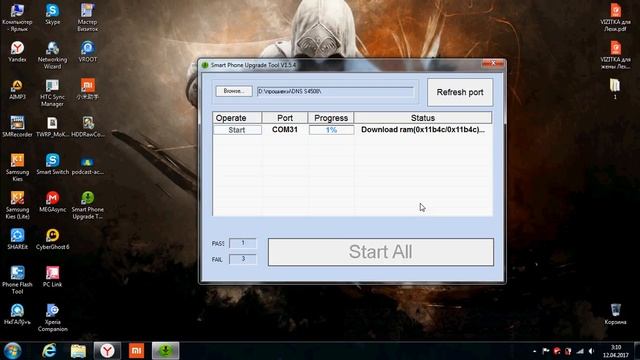Switch to Yandex browser taskbar button

point(107,351)
